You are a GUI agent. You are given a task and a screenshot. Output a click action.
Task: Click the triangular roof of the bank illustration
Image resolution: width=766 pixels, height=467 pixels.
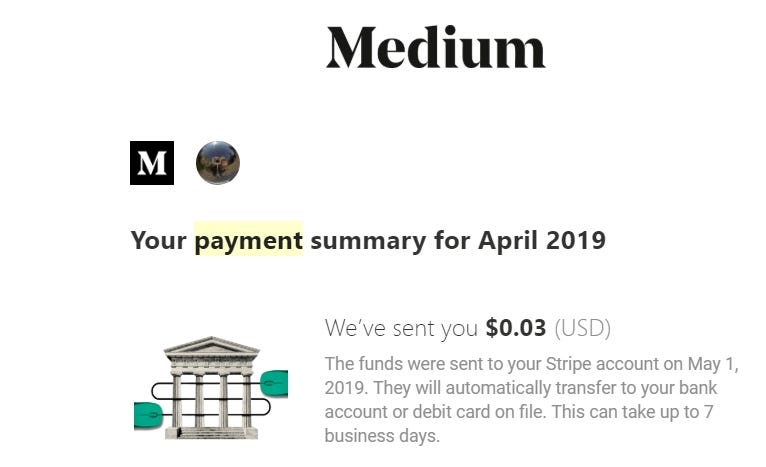pyautogui.click(x=211, y=346)
